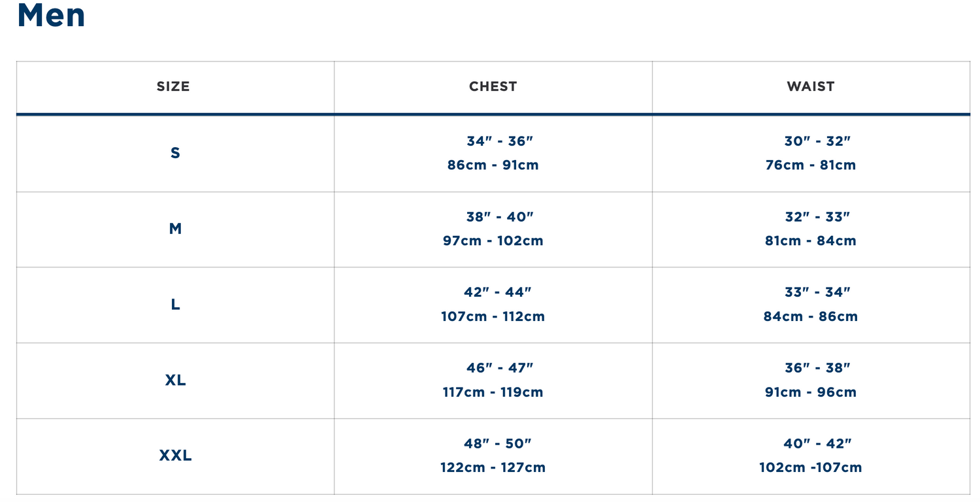Click waist value 81cm - 84cm

click(x=811, y=241)
